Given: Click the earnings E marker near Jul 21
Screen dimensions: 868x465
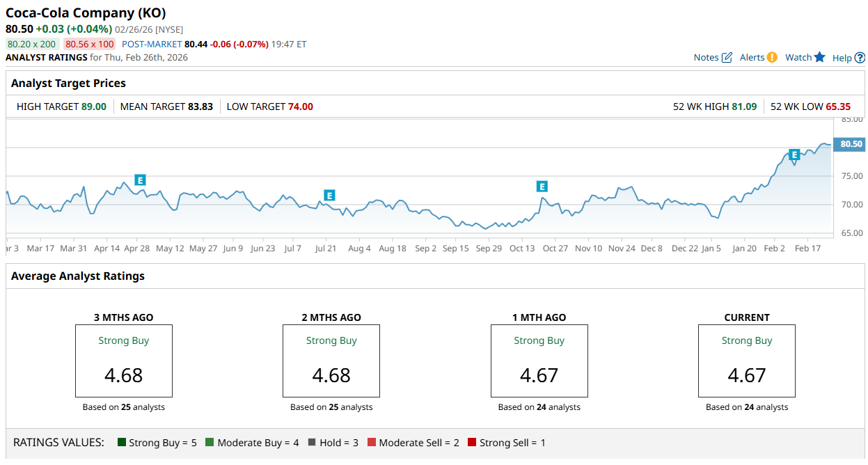Looking at the screenshot, I should [x=329, y=195].
